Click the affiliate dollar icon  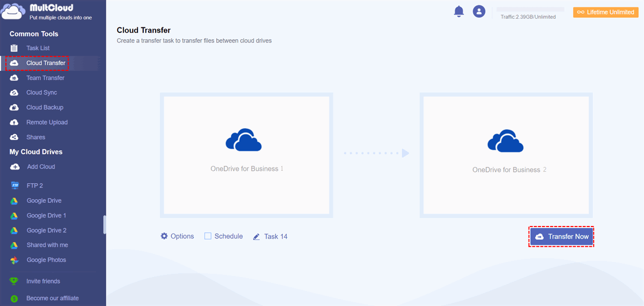click(x=14, y=298)
